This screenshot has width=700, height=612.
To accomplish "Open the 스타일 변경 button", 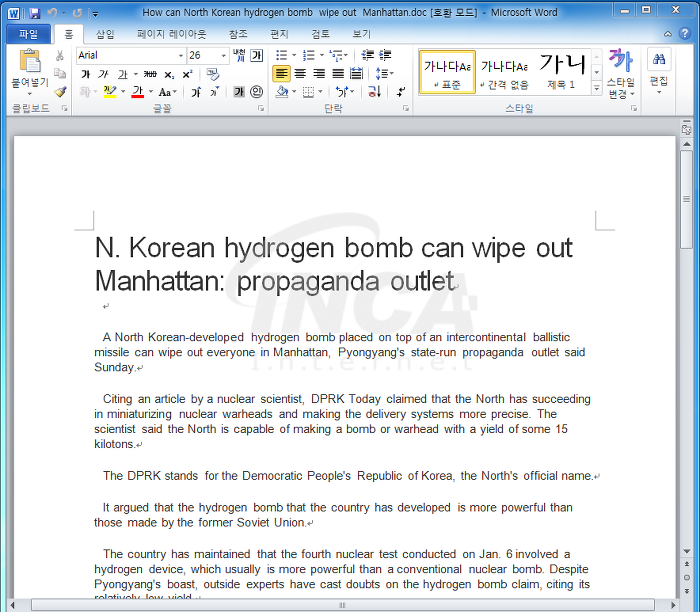I will [621, 74].
